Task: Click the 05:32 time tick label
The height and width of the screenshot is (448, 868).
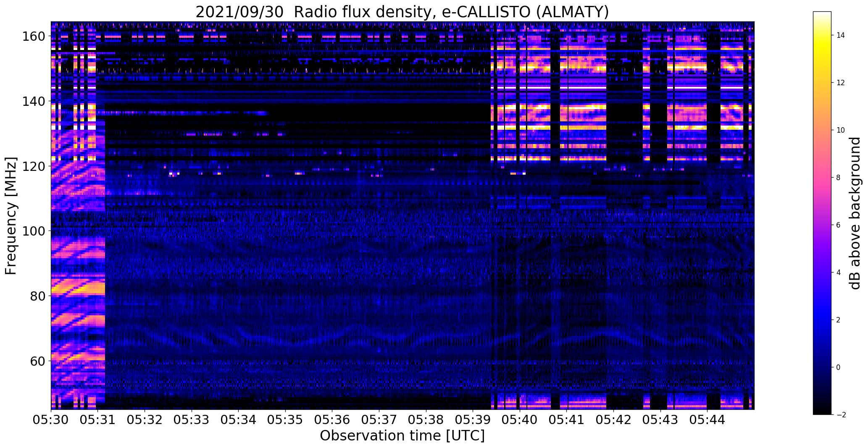Action: pyautogui.click(x=145, y=420)
